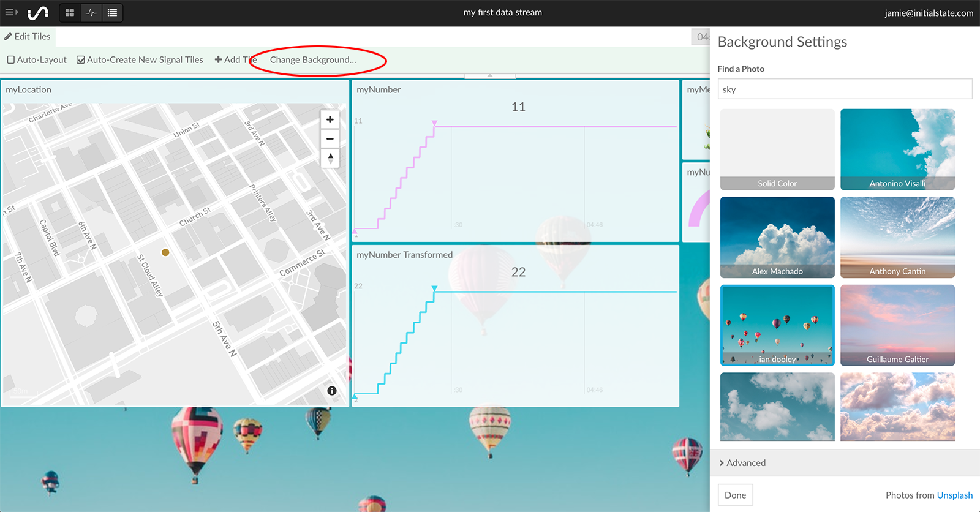Click the Find a Photo search field
The image size is (980, 512).
[845, 89]
